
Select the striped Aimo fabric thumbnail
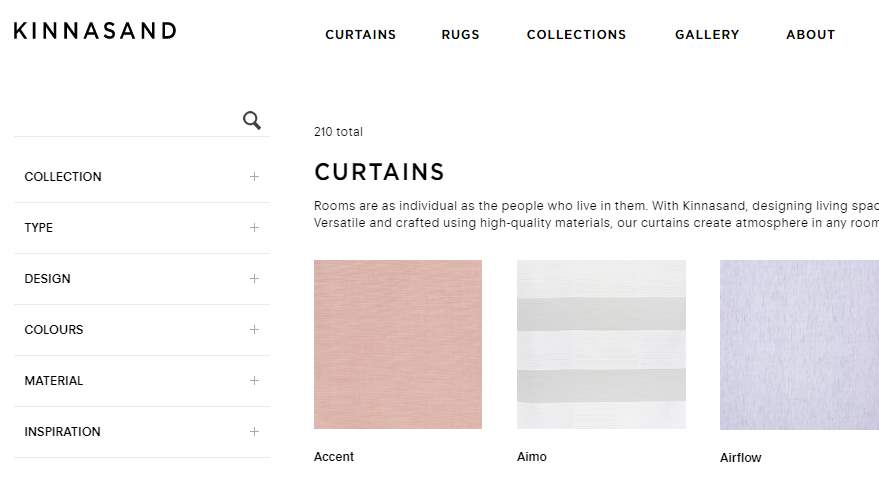click(601, 344)
